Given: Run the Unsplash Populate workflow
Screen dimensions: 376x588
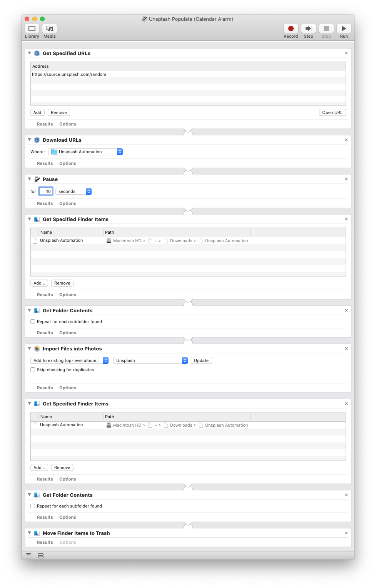Looking at the screenshot, I should coord(343,28).
